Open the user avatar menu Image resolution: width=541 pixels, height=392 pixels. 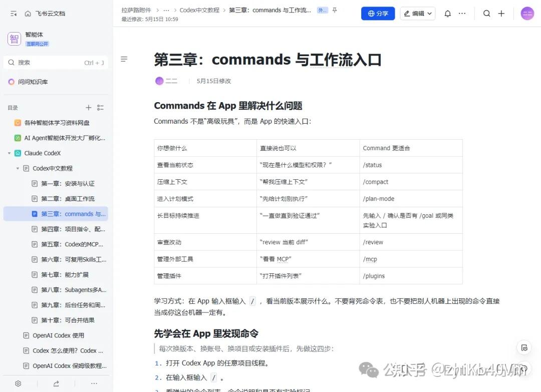tap(527, 14)
